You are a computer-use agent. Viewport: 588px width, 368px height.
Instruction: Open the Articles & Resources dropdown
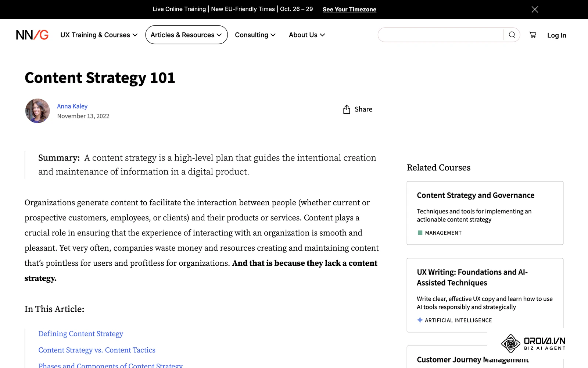click(186, 35)
